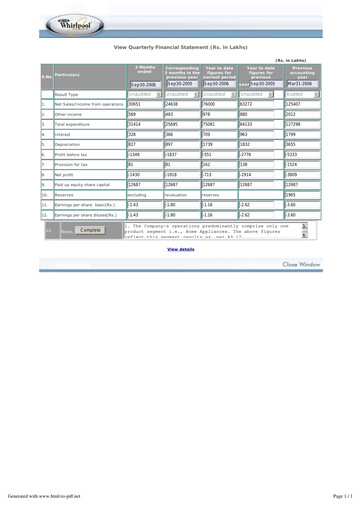Click the 'Particulars' column header
The height and width of the screenshot is (512, 362).
click(x=67, y=75)
